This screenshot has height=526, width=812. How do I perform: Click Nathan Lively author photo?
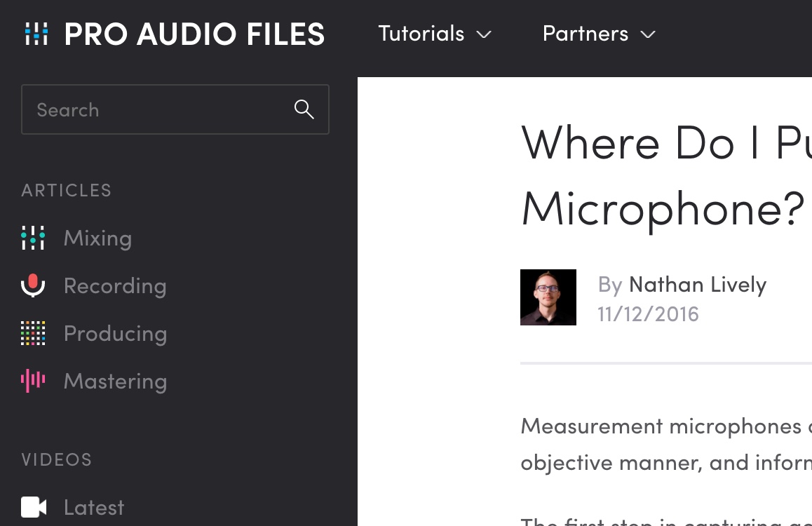pos(548,297)
